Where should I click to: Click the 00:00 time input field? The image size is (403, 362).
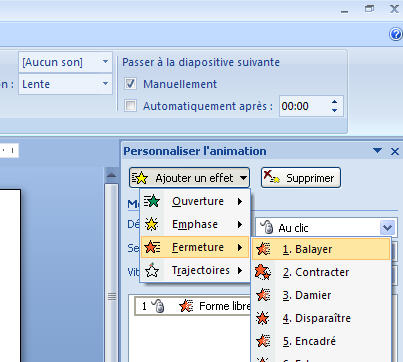click(304, 106)
